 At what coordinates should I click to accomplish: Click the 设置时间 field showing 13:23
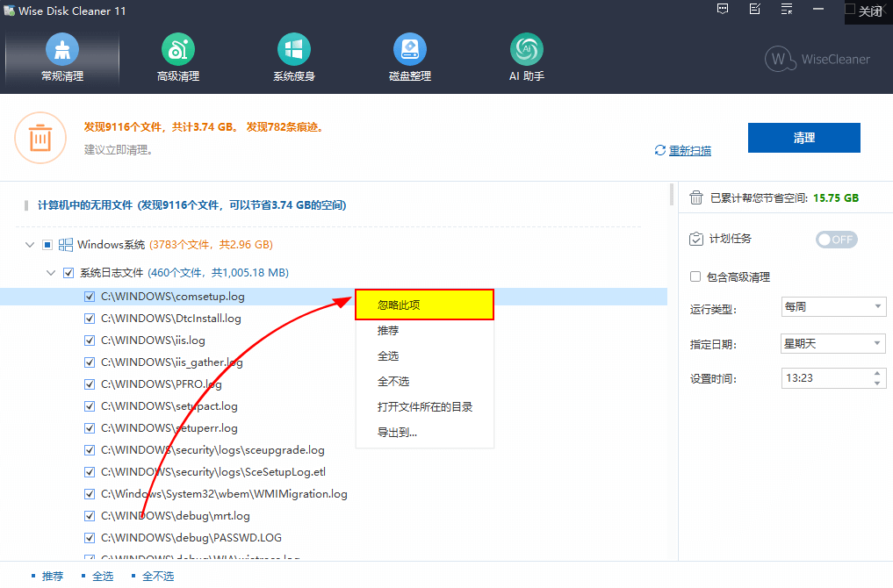click(824, 378)
